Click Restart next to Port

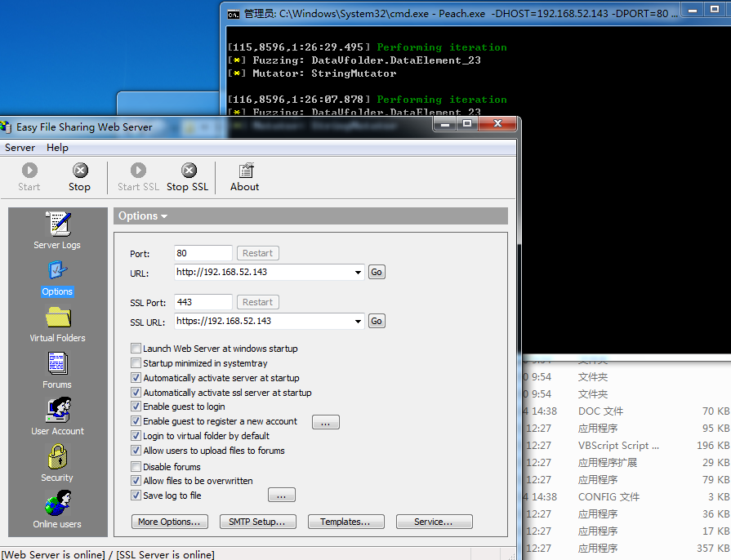(258, 253)
